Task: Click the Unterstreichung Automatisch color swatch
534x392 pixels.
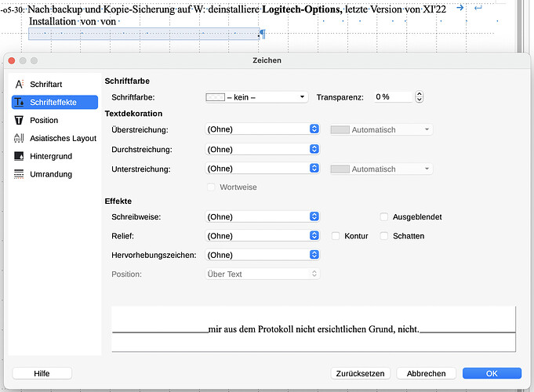Action: [340, 169]
